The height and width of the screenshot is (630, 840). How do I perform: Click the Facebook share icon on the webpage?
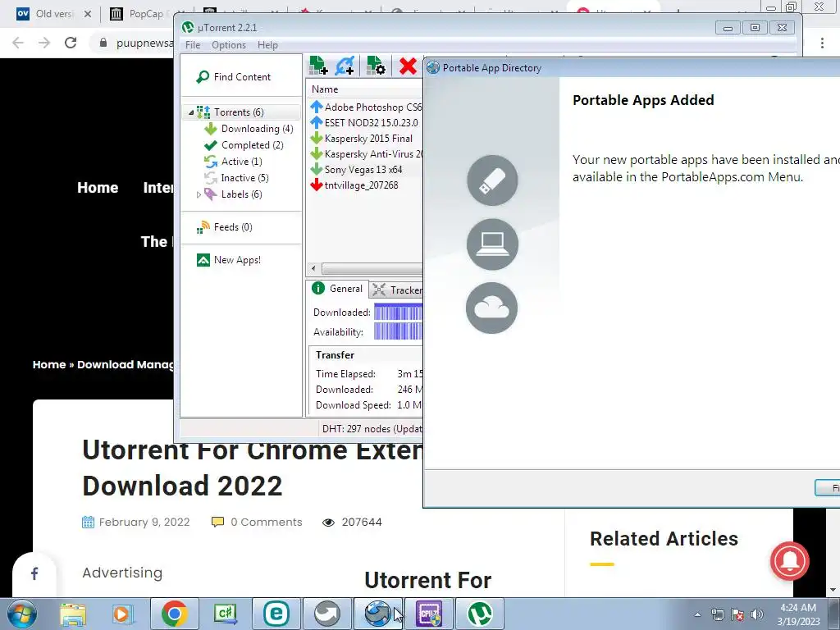(34, 574)
